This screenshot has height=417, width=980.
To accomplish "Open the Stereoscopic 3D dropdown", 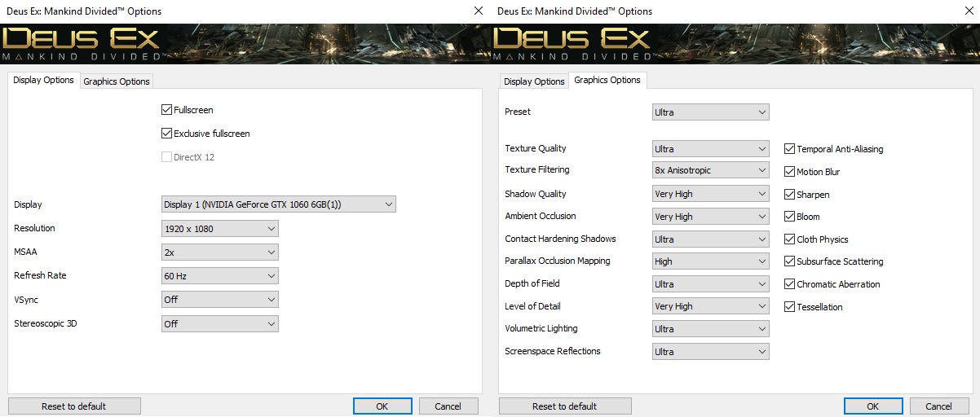I will (220, 323).
